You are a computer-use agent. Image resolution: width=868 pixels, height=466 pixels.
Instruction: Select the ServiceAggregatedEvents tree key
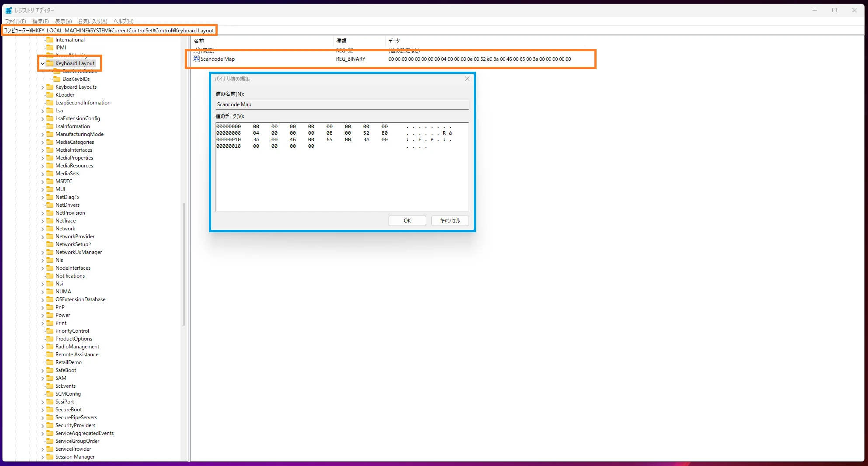(x=84, y=433)
